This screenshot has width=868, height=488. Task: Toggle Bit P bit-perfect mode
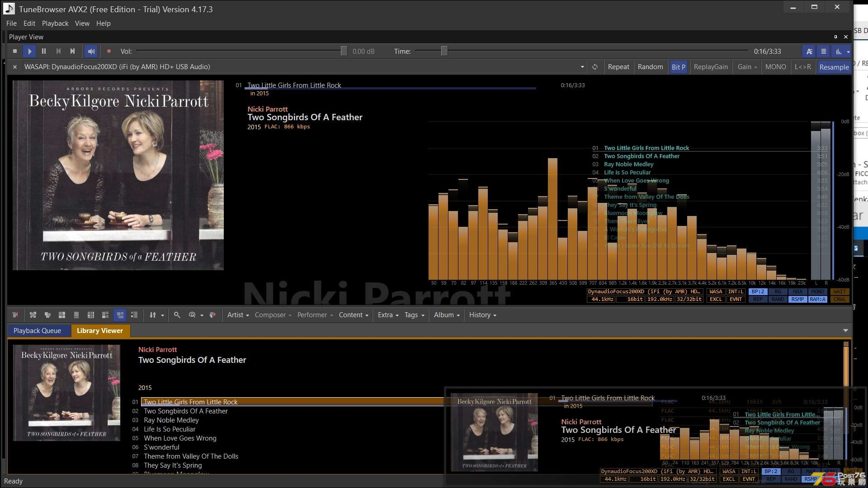678,67
